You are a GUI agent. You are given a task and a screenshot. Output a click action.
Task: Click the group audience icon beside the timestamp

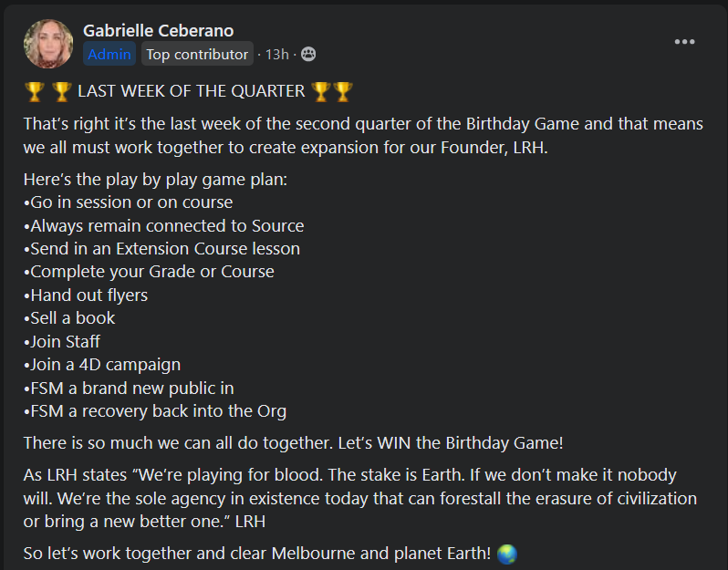click(307, 55)
